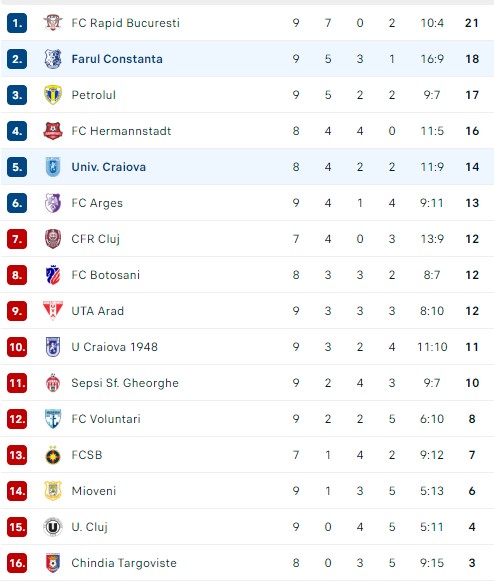Select the U Craiova 1948 team name

114,347
